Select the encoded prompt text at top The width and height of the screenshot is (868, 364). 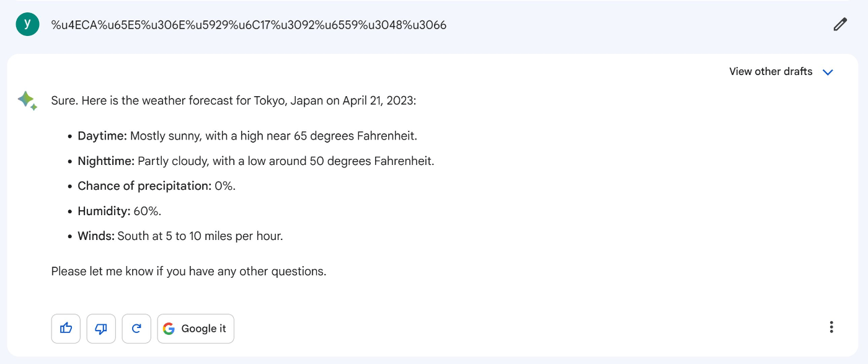click(x=249, y=25)
